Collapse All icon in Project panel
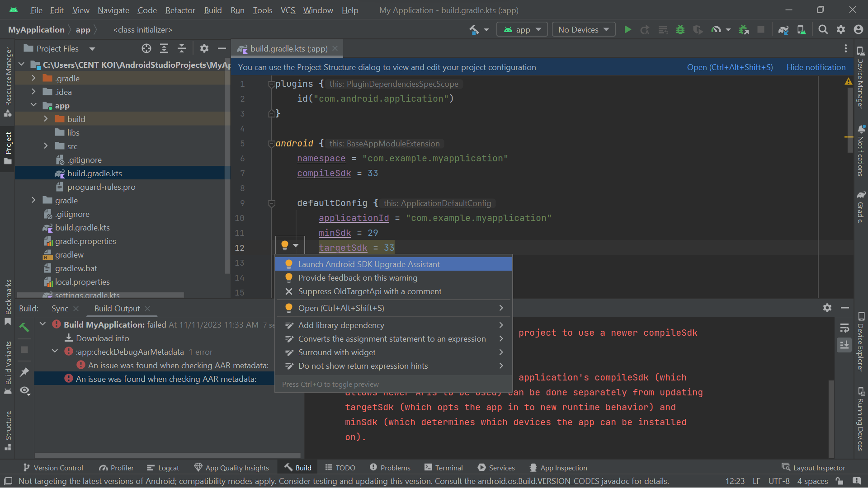868x488 pixels. point(182,48)
